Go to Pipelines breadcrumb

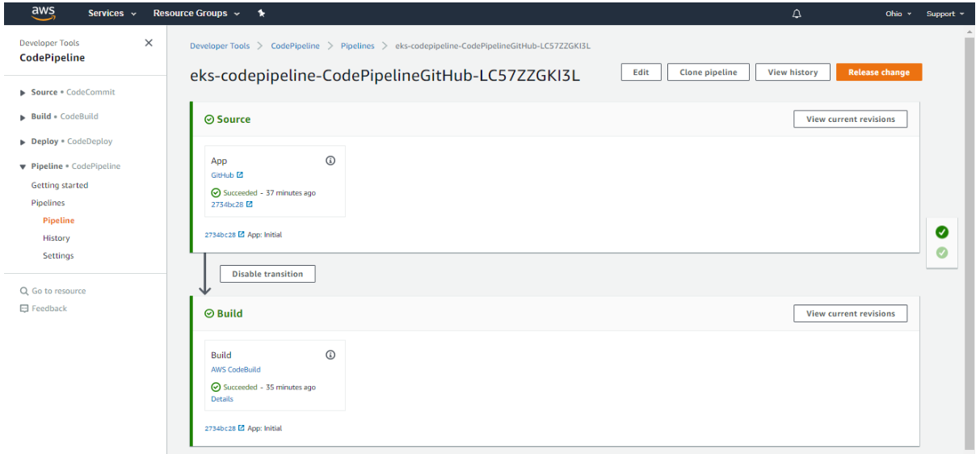[358, 46]
